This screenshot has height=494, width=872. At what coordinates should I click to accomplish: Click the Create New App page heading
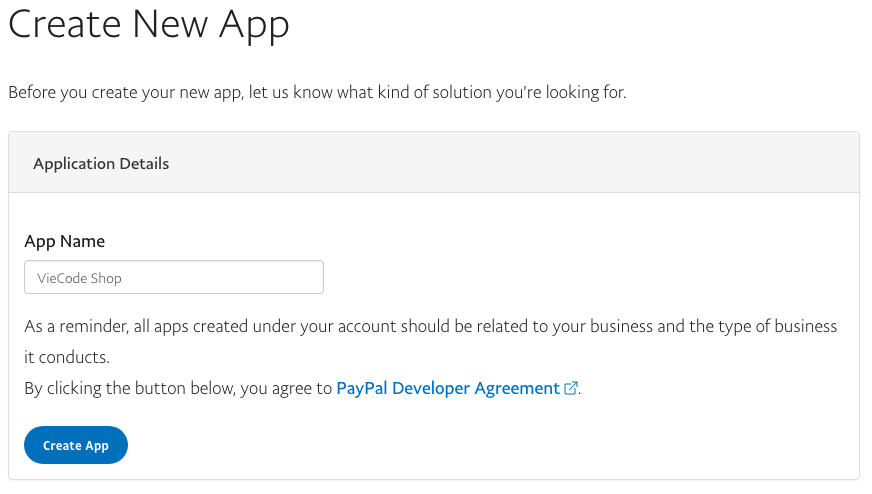point(148,24)
